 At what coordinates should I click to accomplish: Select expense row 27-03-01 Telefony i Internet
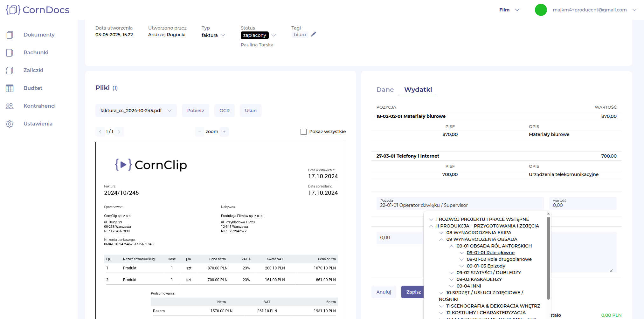(496, 156)
